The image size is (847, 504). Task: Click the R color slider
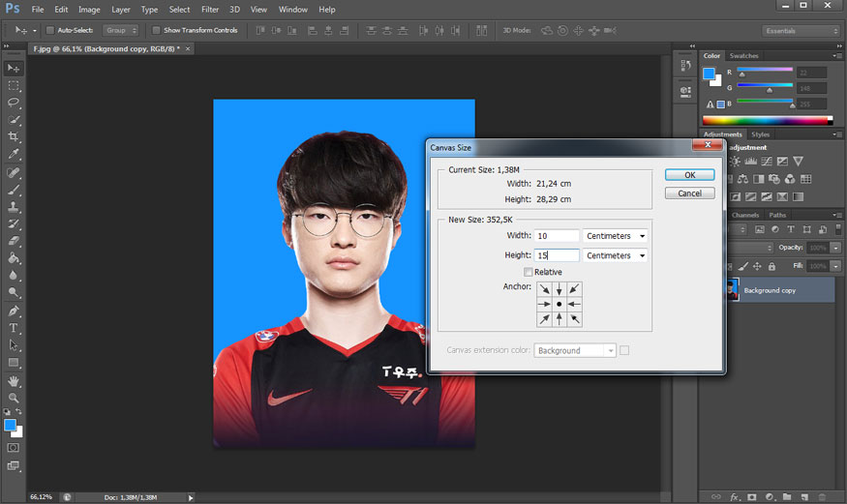(x=765, y=70)
